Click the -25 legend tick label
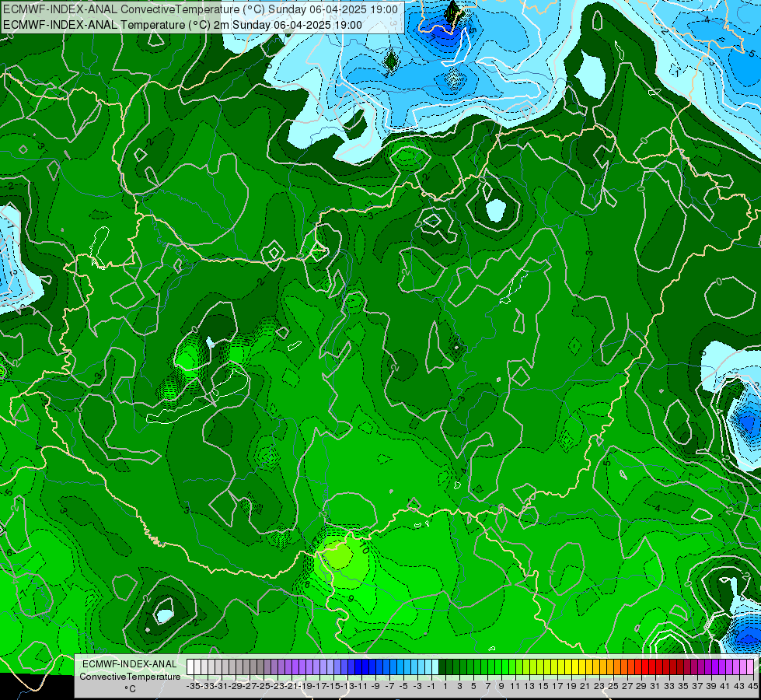 [264, 686]
